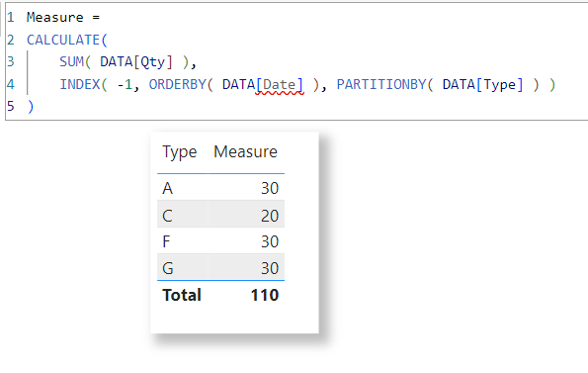Image resolution: width=588 pixels, height=373 pixels.
Task: Click the -1 argument in INDEX
Action: coord(125,85)
